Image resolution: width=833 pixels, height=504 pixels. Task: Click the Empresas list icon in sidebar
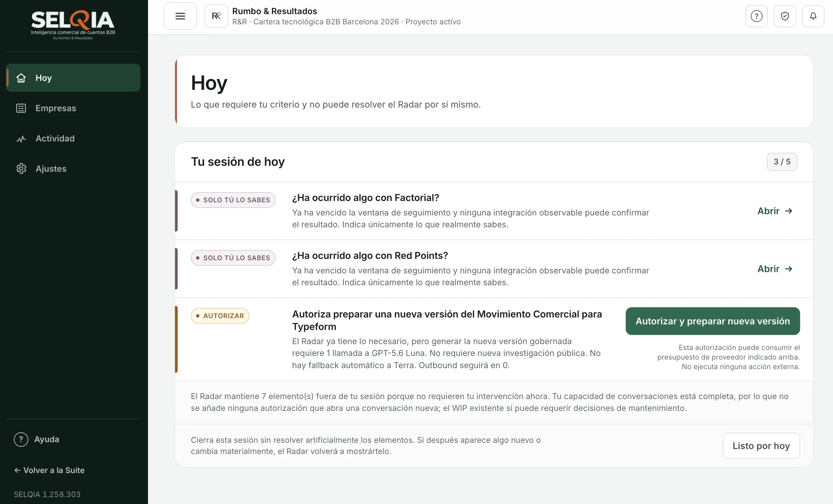[x=21, y=108]
